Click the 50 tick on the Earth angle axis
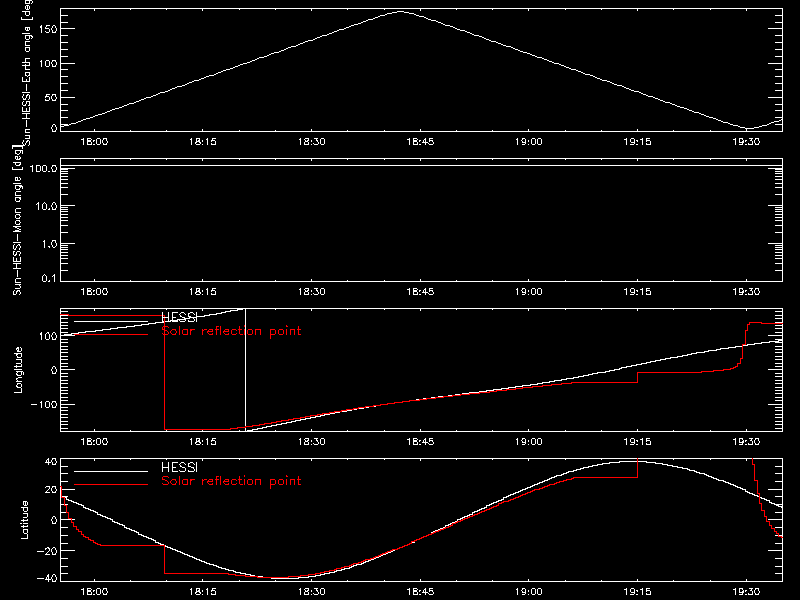Screen dimensions: 800x600 [51, 97]
